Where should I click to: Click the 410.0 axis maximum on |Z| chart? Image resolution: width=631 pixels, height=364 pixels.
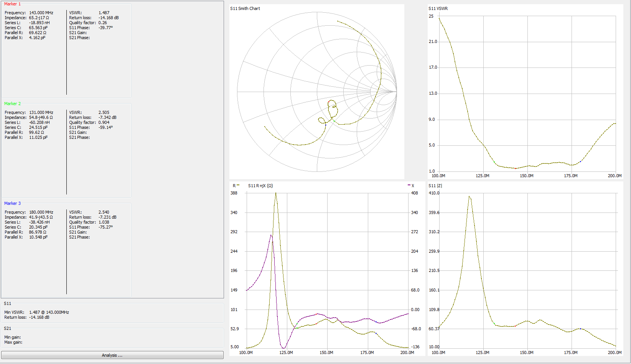434,193
